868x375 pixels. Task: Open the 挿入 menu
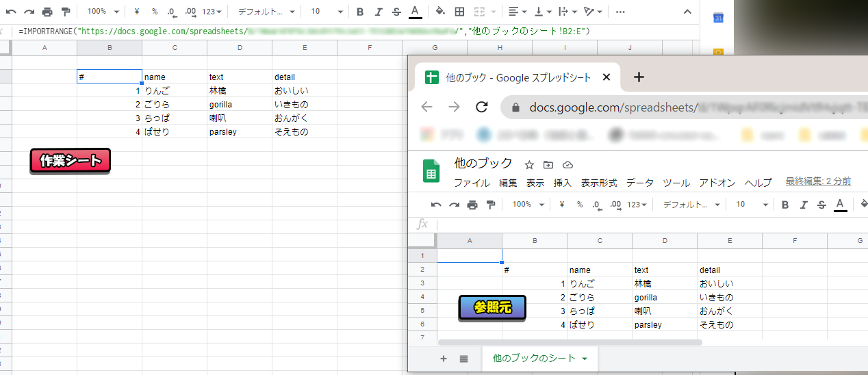point(562,183)
